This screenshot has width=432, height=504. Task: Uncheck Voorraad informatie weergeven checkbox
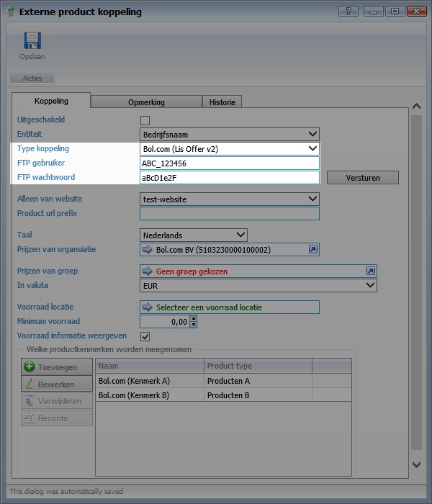[x=145, y=336]
